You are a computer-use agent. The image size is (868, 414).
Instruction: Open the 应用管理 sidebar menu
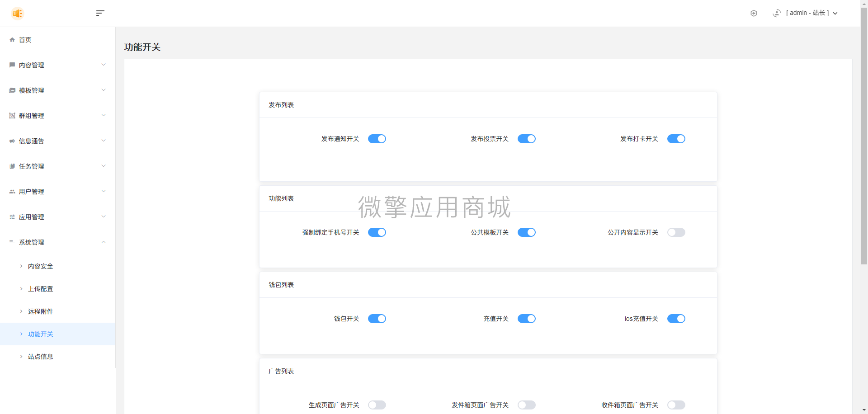[58, 217]
